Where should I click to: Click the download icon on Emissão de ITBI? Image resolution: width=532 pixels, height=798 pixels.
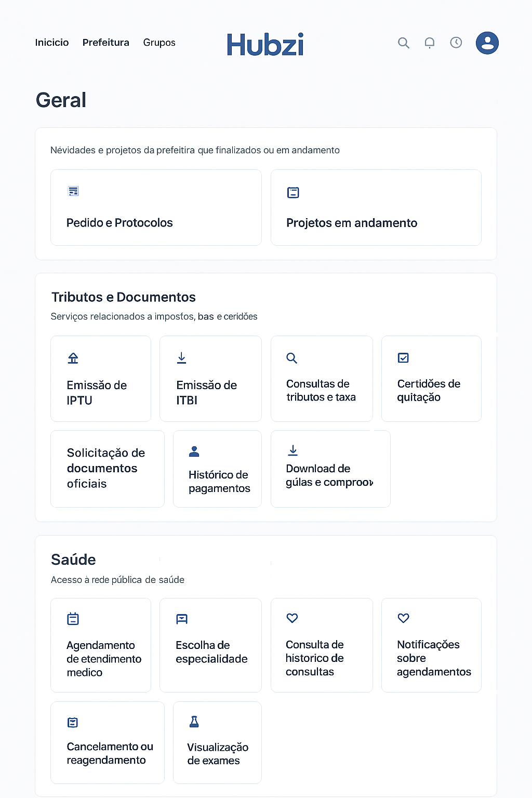[x=181, y=357]
